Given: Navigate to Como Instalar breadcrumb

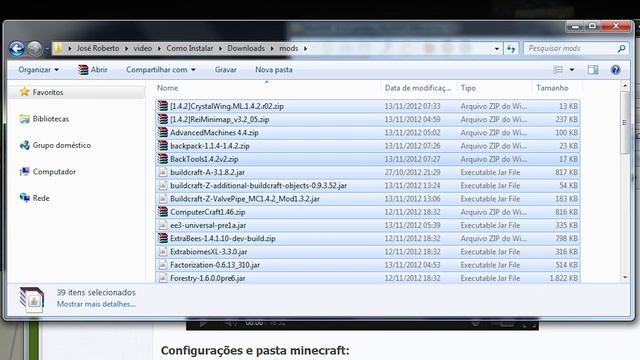Looking at the screenshot, I should coord(189,49).
